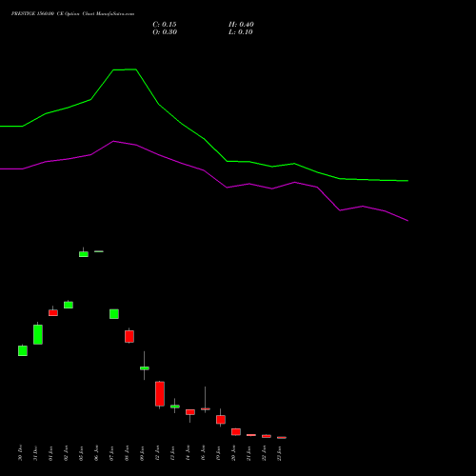The image size is (476, 476).
Task: Click the '01 Jan' date axis label
Action: click(x=50, y=453)
